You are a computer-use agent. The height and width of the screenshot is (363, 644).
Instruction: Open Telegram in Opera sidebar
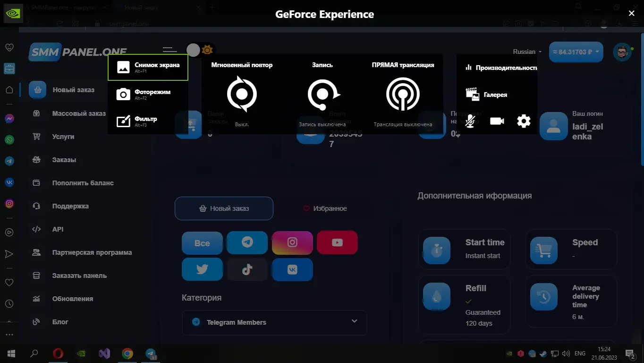9,161
